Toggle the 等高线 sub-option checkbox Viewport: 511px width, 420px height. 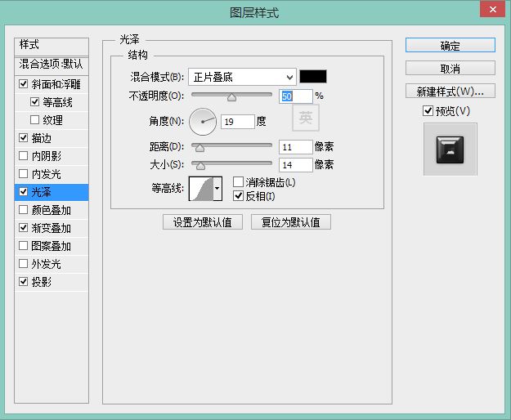(x=34, y=102)
